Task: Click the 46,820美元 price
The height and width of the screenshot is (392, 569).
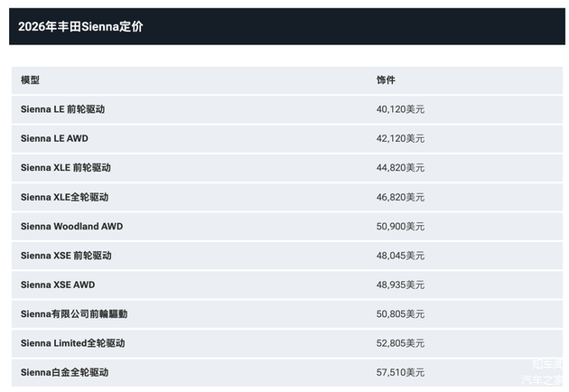Action: coord(400,197)
